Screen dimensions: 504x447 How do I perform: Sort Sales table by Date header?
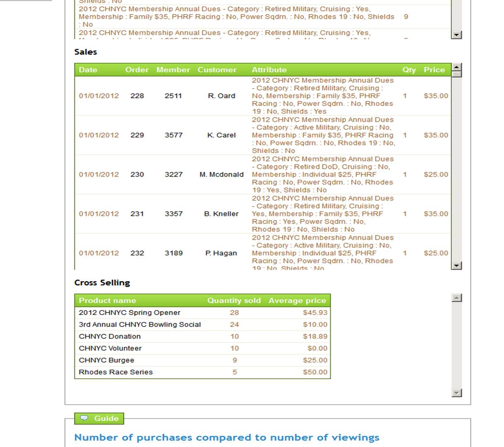(88, 70)
